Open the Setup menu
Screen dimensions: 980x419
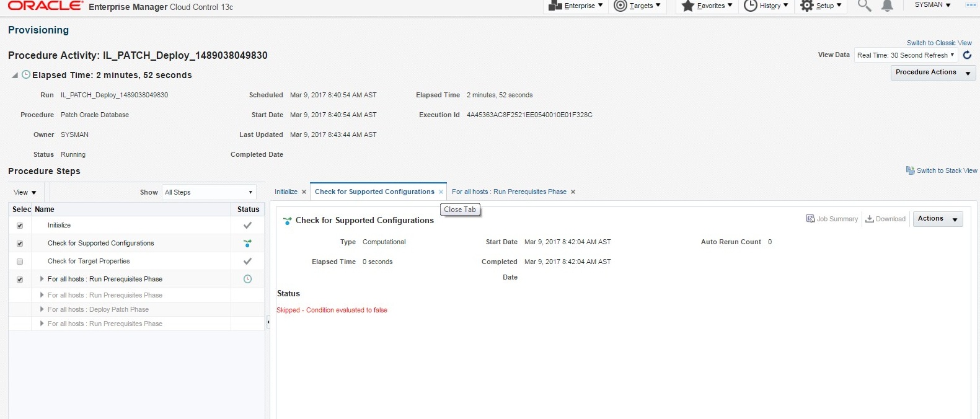pos(821,6)
